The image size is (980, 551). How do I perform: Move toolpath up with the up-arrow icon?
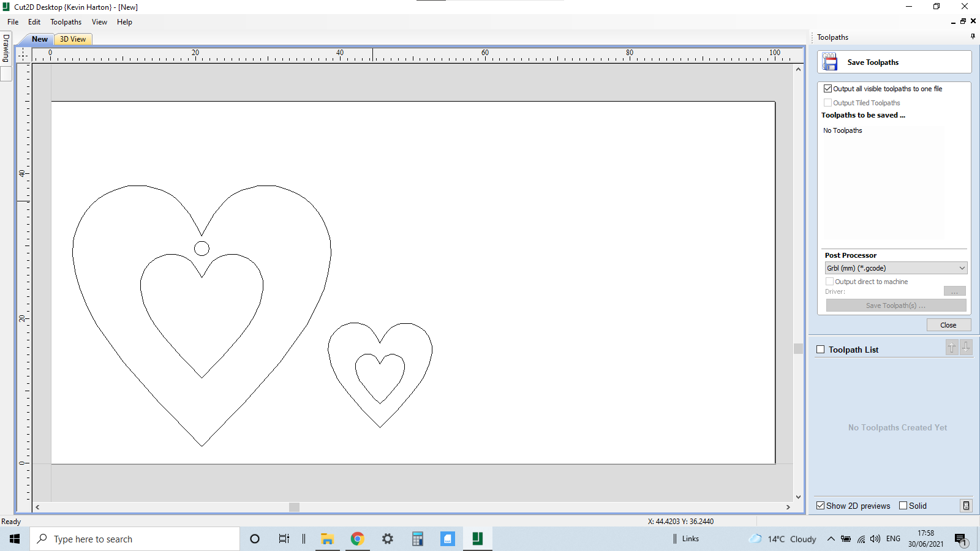[951, 347]
